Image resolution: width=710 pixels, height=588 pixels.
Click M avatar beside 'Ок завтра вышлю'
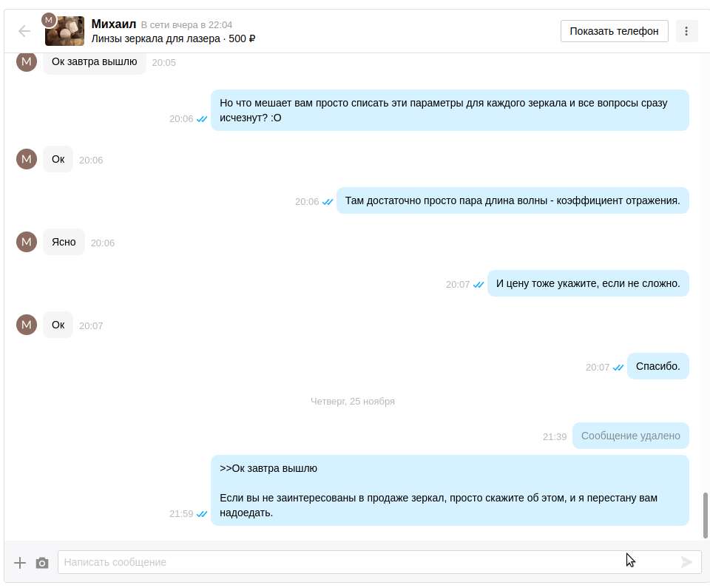pos(27,62)
